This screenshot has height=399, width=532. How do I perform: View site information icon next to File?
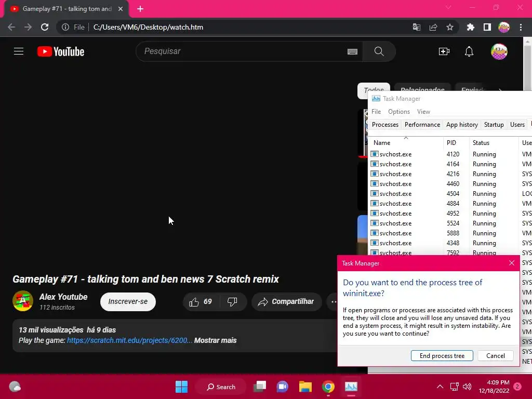tap(65, 27)
